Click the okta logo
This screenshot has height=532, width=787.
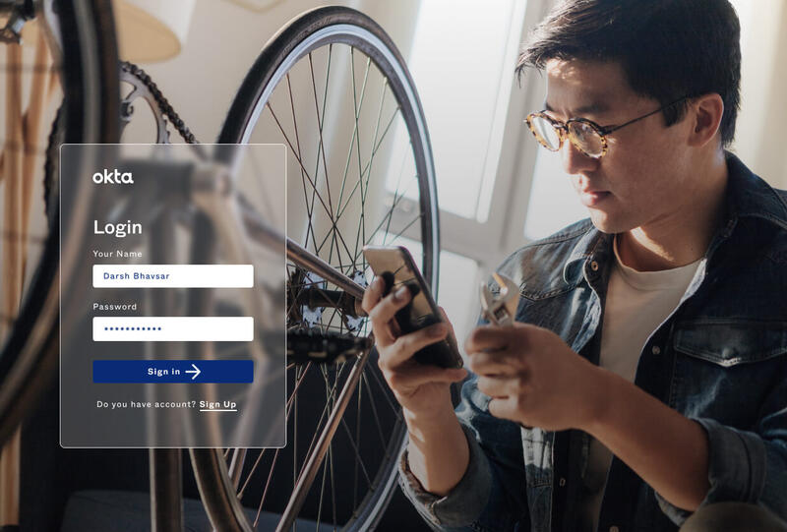click(x=113, y=177)
